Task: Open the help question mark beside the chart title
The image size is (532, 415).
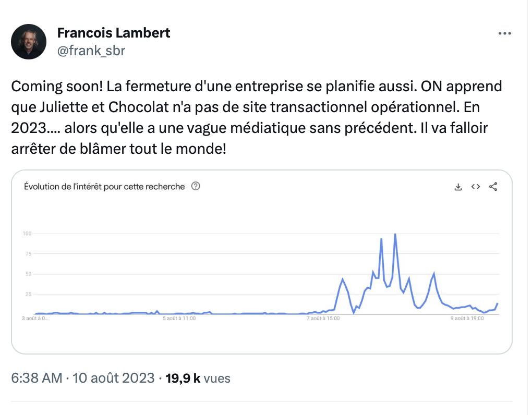Action: 196,186
